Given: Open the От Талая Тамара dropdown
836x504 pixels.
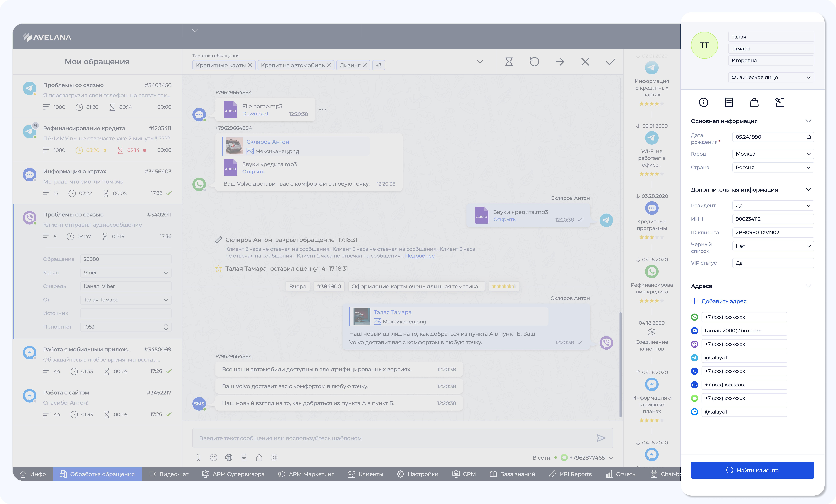Looking at the screenshot, I should click(x=126, y=300).
